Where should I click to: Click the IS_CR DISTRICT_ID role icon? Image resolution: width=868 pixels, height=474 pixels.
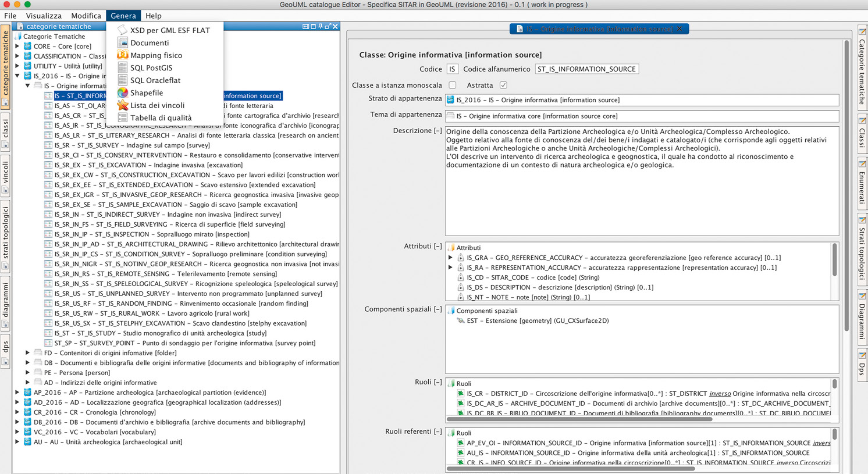pos(460,393)
